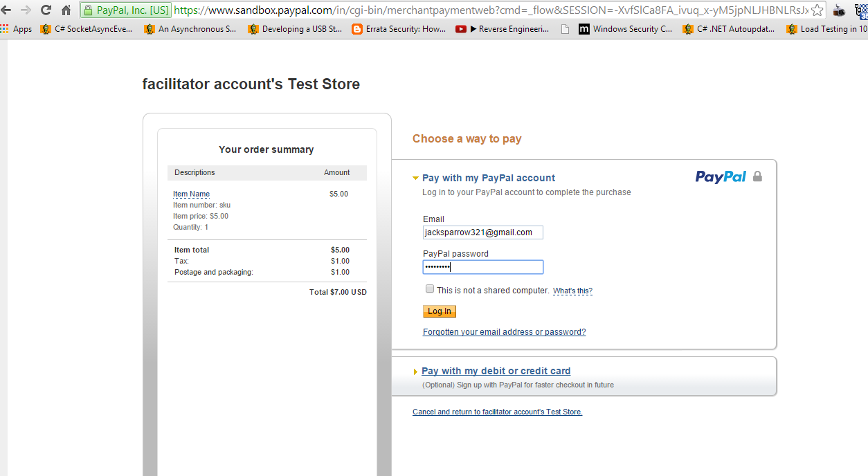
Task: Open the Load Testing bookmark
Action: pyautogui.click(x=827, y=29)
